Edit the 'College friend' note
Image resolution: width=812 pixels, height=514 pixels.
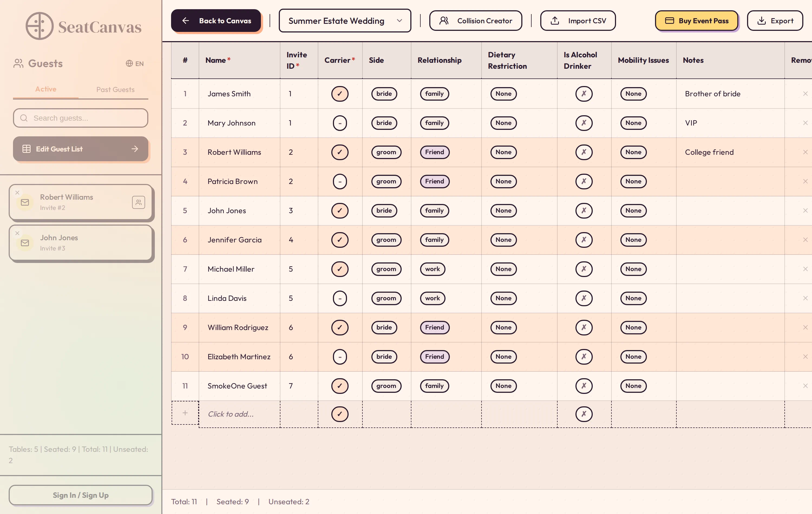coord(709,152)
